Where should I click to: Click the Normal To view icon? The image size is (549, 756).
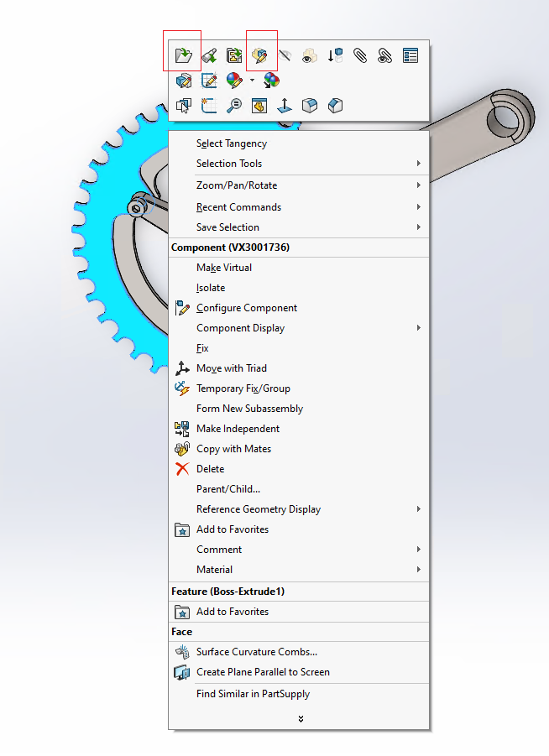[284, 106]
